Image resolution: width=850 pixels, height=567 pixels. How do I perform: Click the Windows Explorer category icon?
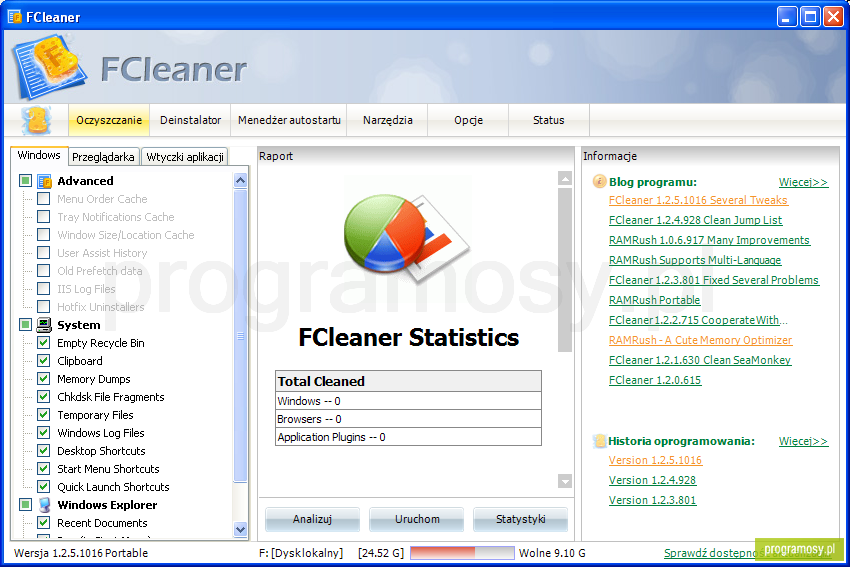44,505
